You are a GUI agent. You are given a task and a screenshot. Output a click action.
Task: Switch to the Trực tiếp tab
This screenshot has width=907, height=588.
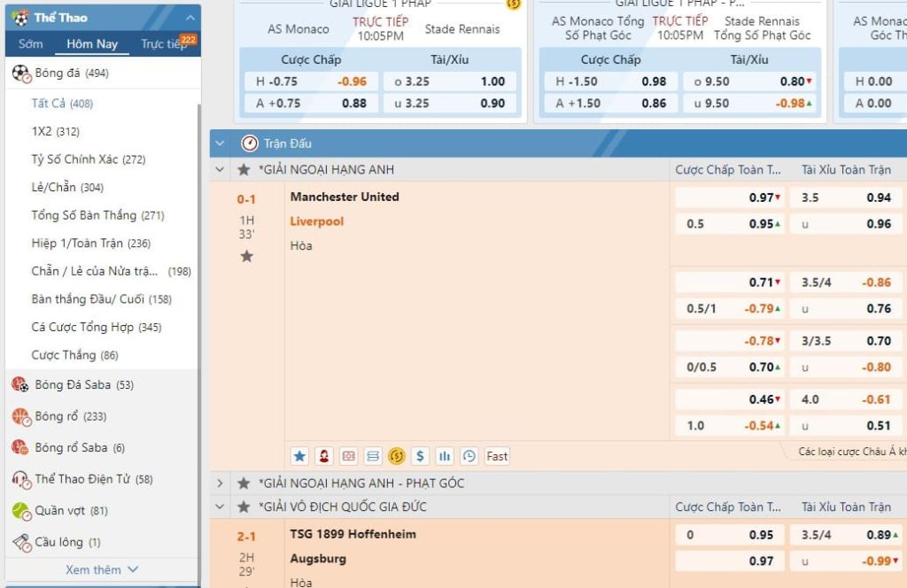(x=163, y=44)
